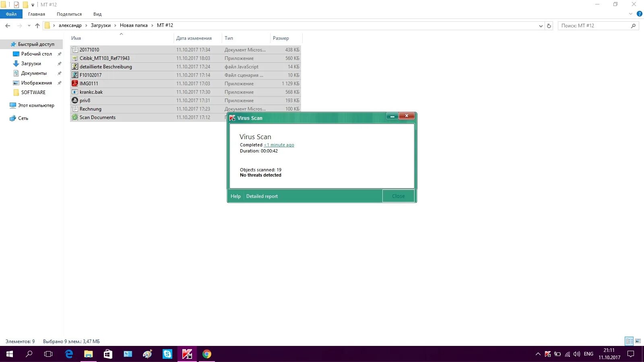Navigate back in Explorer
Screen dimensions: 644x362
[8, 26]
